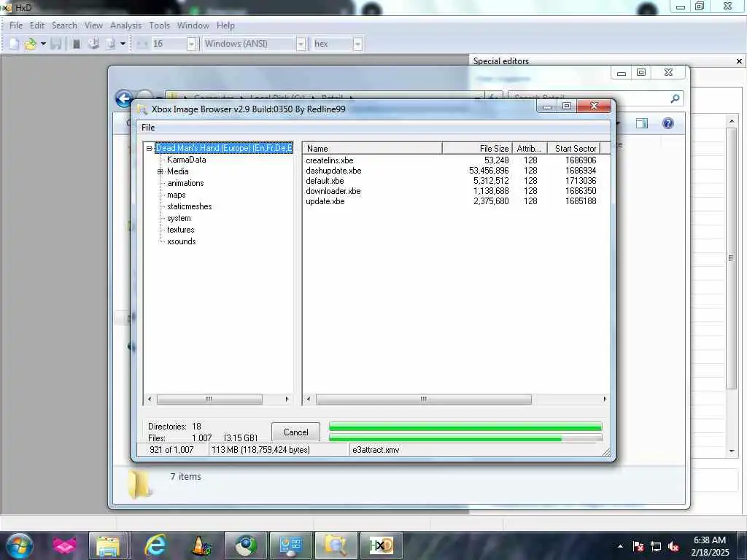Click the large folder icon in Explorer details pane
This screenshot has width=747, height=560.
point(140,484)
